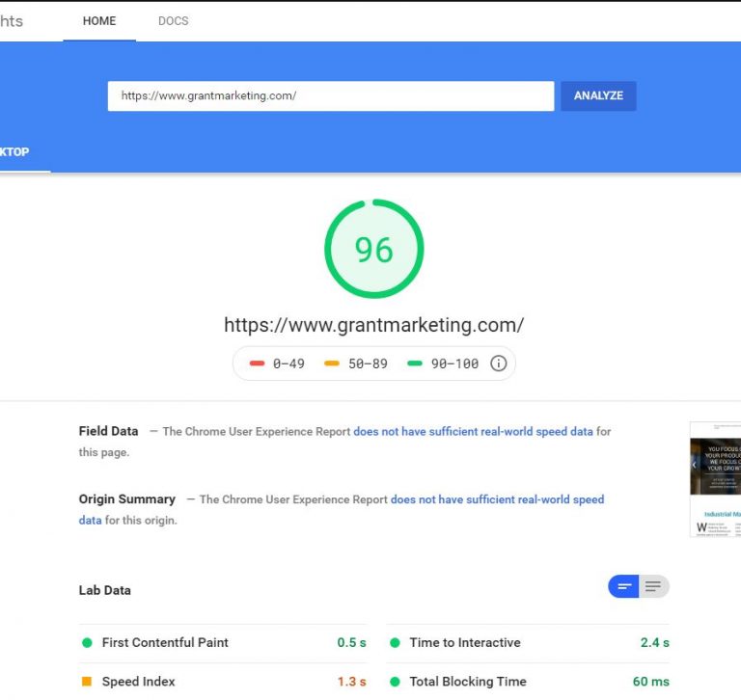This screenshot has height=700, width=741.
Task: Click the green dot next to Time to Interactive
Action: (395, 643)
